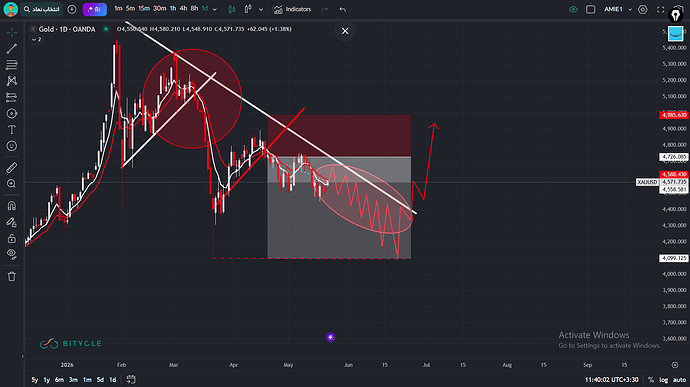Toggle the teal eye icon in top bar
The image size is (690, 387).
(573, 9)
